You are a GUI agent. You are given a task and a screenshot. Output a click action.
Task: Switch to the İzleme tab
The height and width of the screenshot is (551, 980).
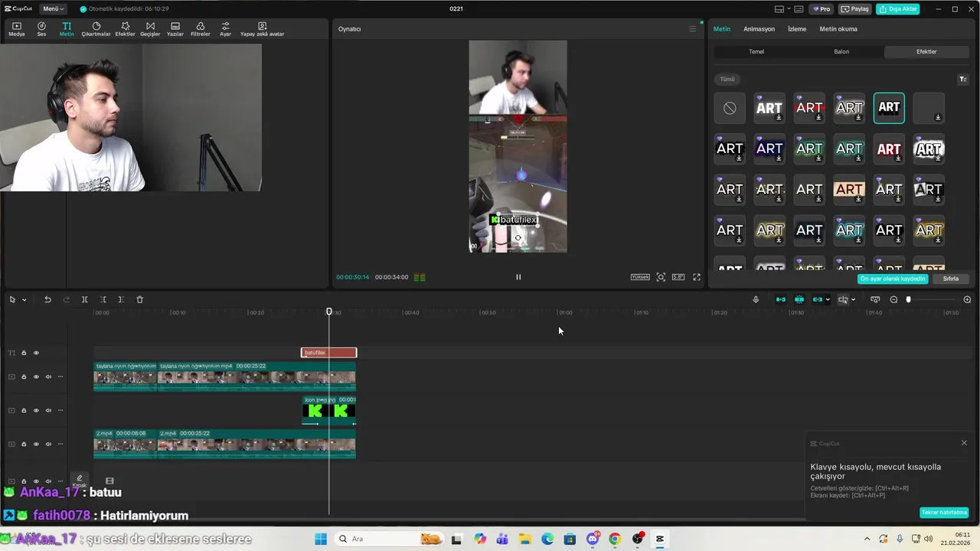point(797,29)
